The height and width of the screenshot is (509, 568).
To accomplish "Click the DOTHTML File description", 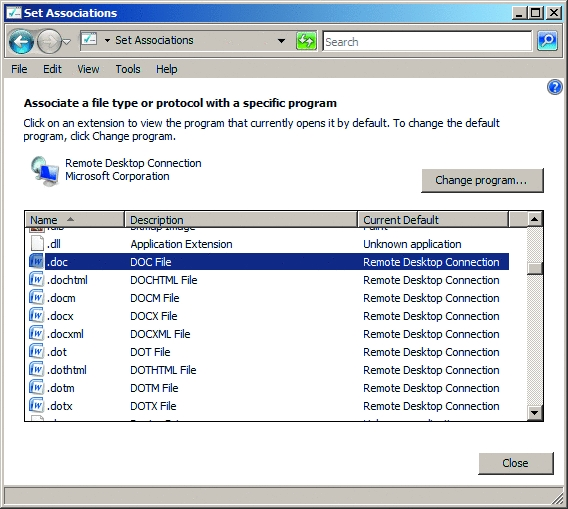I will (x=163, y=370).
